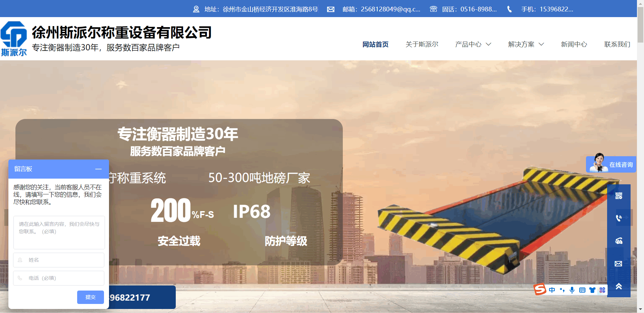Expand the 产品中心 dropdown chevron
Image resolution: width=644 pixels, height=313 pixels.
click(x=489, y=44)
